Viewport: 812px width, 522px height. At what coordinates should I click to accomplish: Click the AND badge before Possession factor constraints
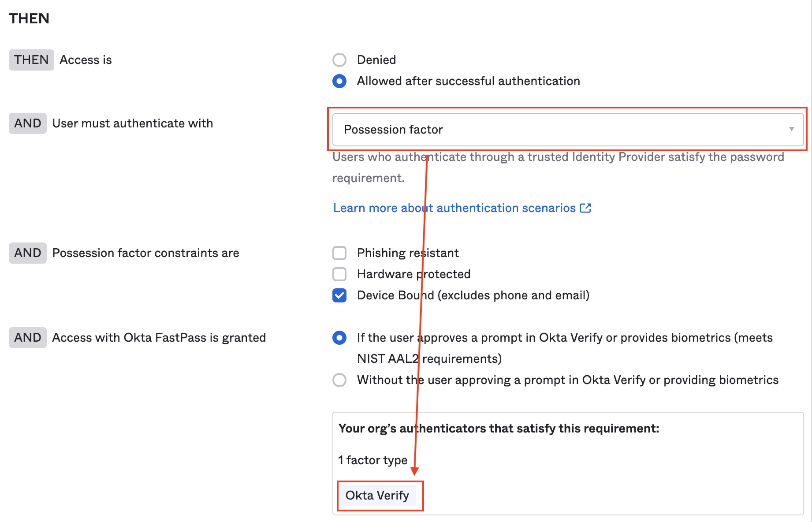coord(28,253)
